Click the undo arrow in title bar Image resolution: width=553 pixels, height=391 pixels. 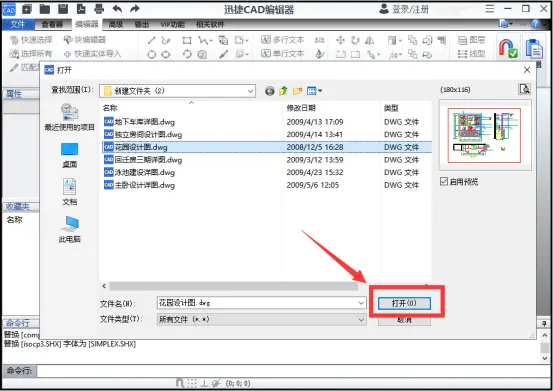coord(117,9)
